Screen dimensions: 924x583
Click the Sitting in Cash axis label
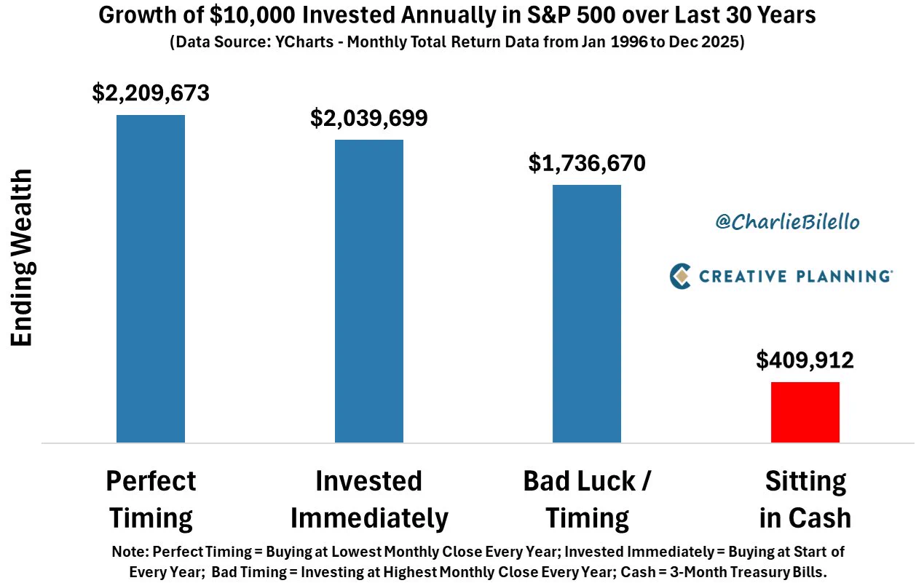point(805,499)
